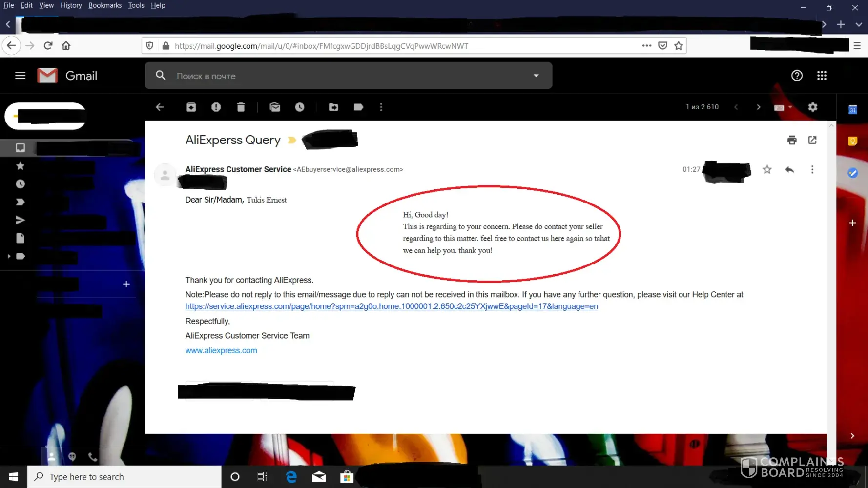Open Sent folder in sidebar
The height and width of the screenshot is (488, 868).
click(20, 220)
